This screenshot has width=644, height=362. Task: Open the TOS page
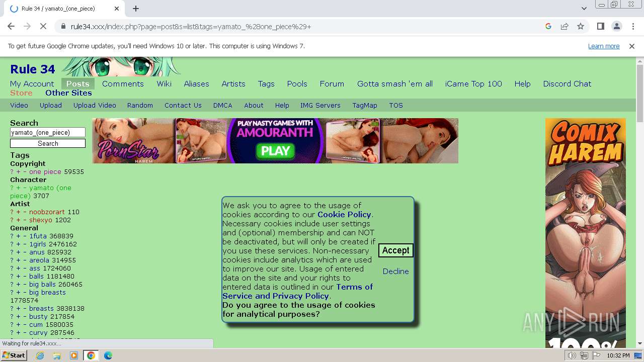click(x=396, y=106)
